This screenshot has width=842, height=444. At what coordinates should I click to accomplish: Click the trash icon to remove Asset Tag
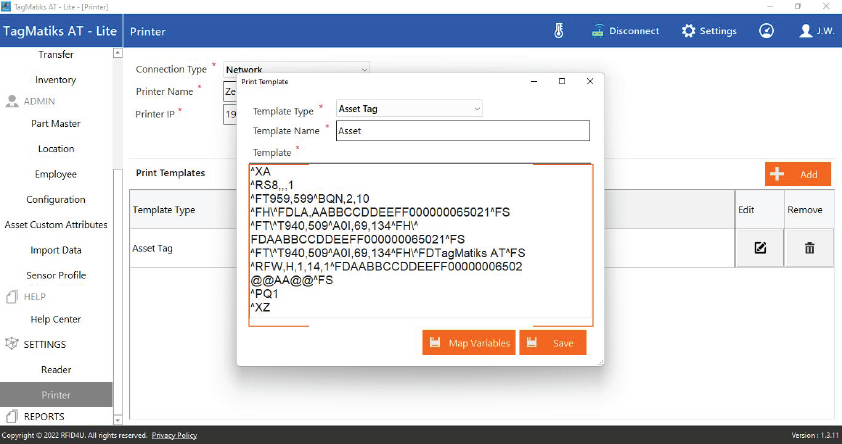tap(810, 247)
